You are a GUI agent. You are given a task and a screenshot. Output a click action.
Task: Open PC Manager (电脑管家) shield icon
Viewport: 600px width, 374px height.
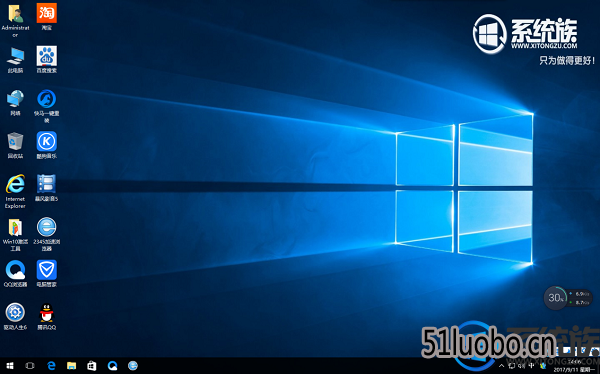(x=47, y=273)
